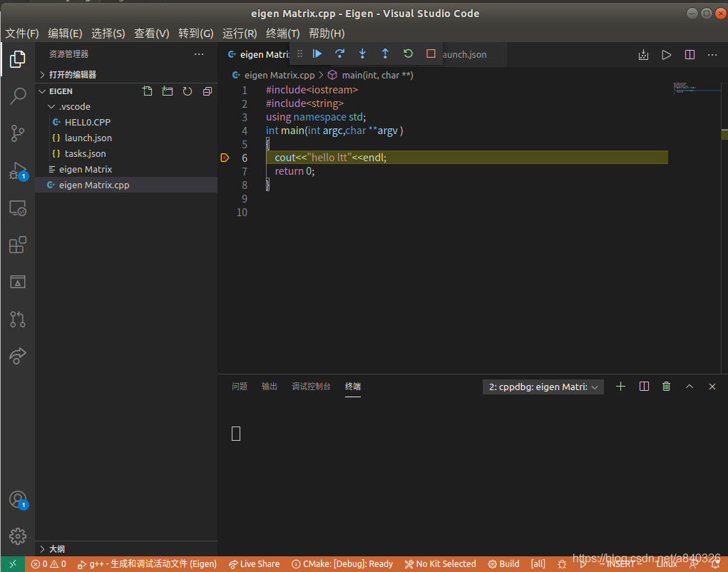
Task: Create new folder in EIGEN folder
Action: click(x=167, y=91)
